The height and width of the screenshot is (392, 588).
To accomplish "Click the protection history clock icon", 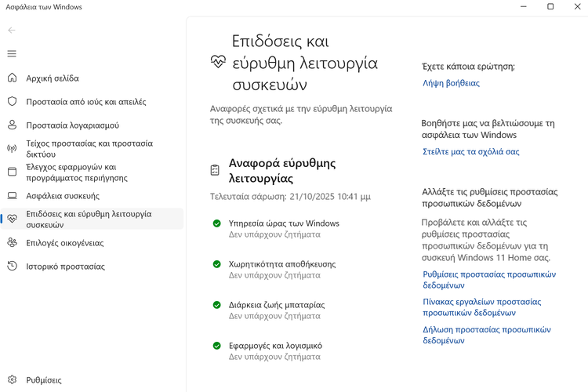I will pos(12,267).
